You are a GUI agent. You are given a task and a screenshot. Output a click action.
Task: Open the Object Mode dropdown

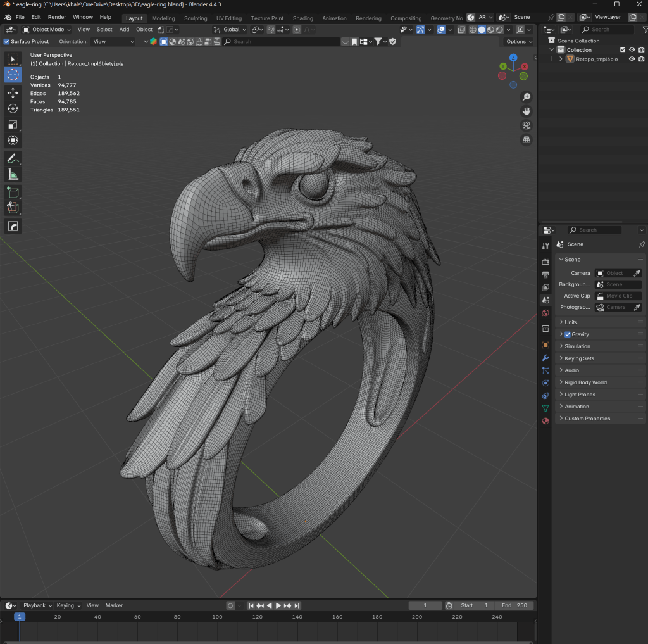(47, 29)
